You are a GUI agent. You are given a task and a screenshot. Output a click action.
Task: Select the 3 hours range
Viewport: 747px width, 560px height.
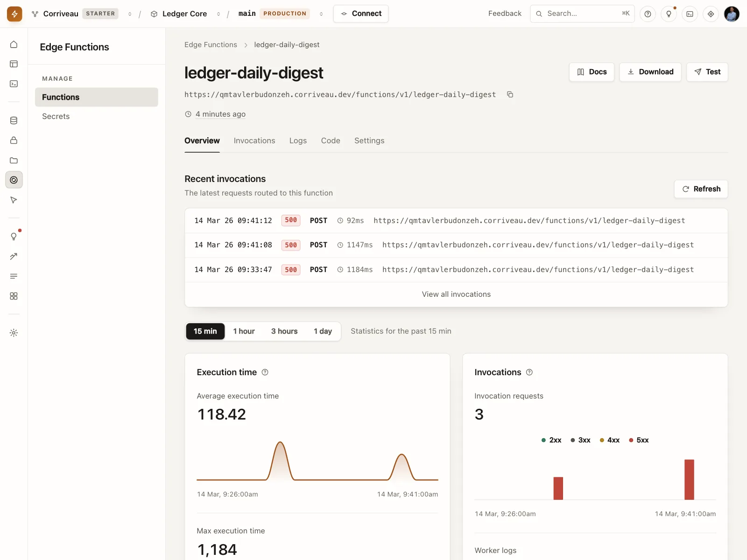pyautogui.click(x=284, y=331)
